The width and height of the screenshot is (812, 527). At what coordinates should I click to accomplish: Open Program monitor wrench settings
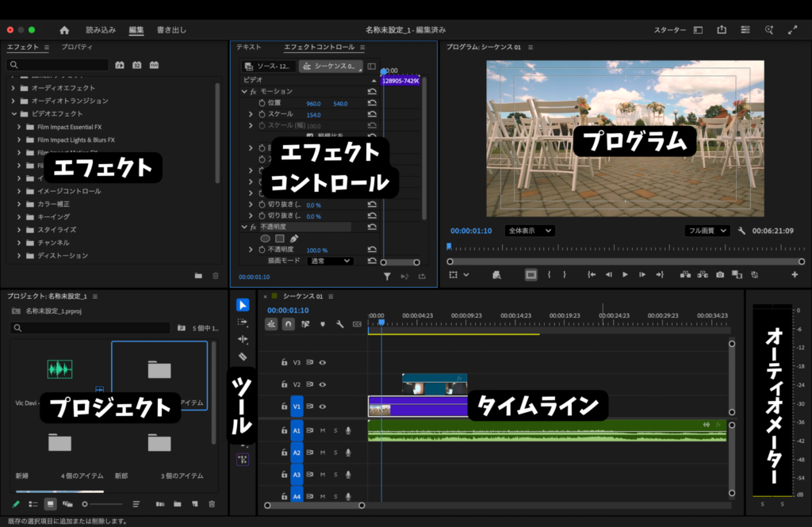[741, 231]
